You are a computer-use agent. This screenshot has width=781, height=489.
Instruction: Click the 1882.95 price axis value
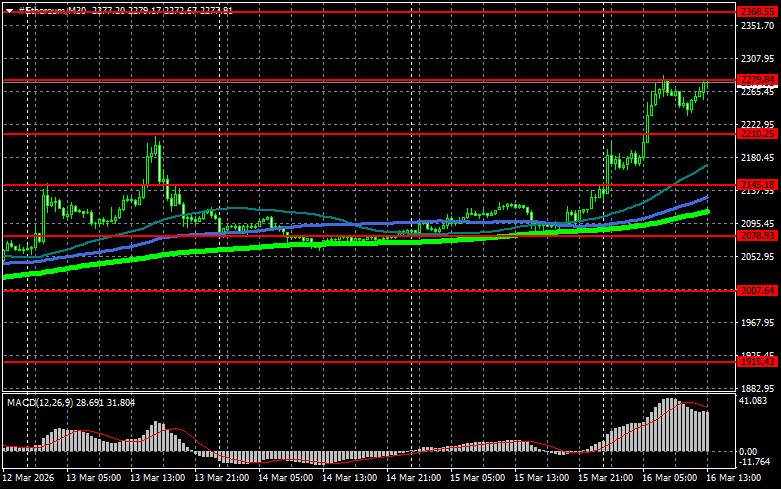pyautogui.click(x=758, y=388)
